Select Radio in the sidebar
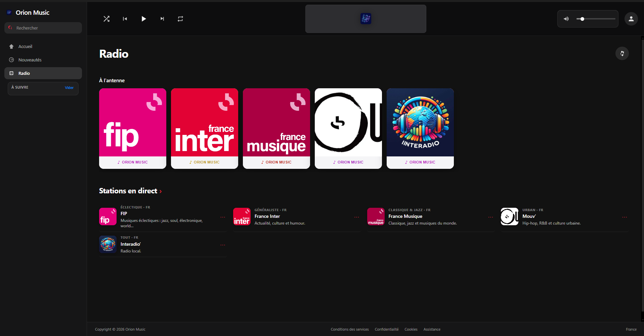Viewport: 644px width, 336px height. click(43, 73)
